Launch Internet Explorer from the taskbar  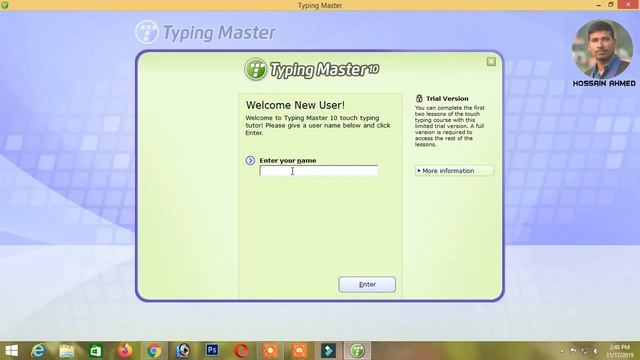pyautogui.click(x=38, y=351)
